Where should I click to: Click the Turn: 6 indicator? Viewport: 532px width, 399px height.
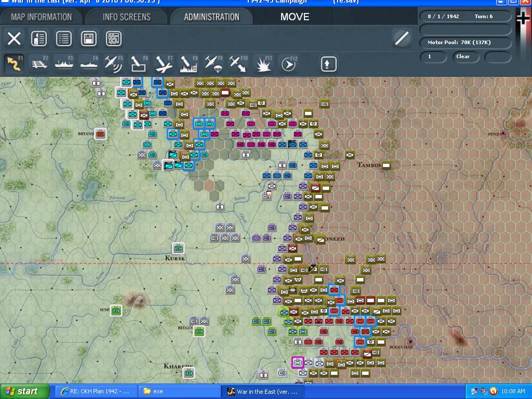coord(484,16)
